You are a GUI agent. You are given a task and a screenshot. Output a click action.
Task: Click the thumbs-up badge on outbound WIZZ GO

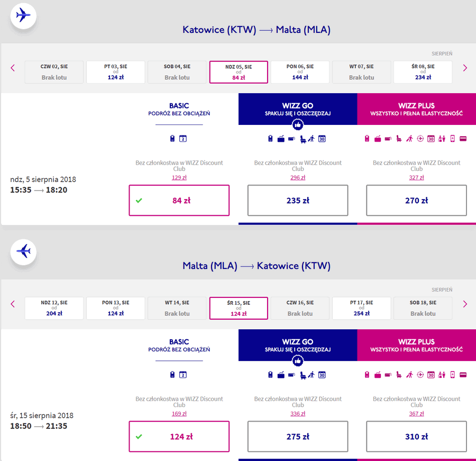pyautogui.click(x=297, y=124)
